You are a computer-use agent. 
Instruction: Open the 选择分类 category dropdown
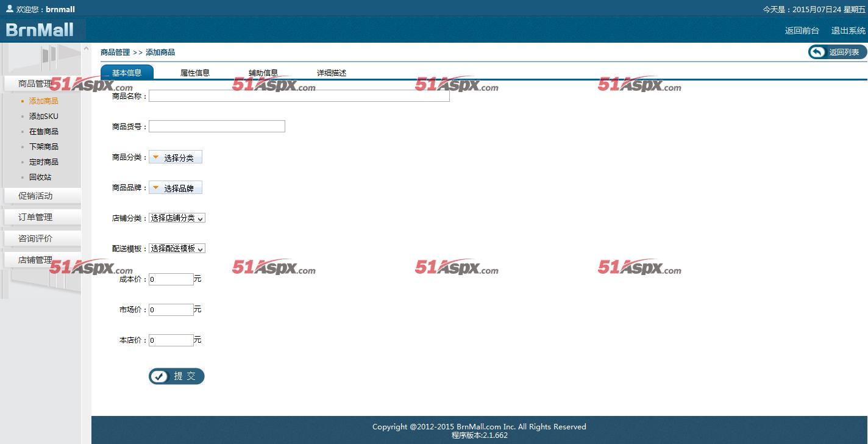click(x=176, y=157)
